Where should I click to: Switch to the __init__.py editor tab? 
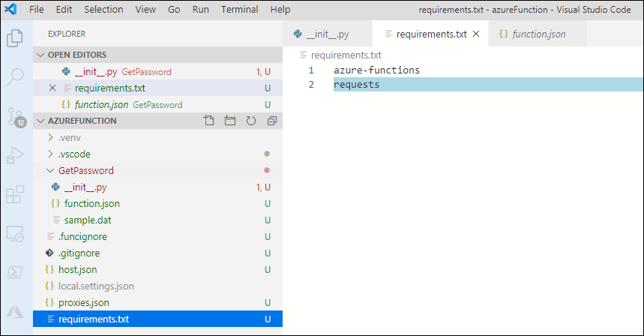point(328,34)
